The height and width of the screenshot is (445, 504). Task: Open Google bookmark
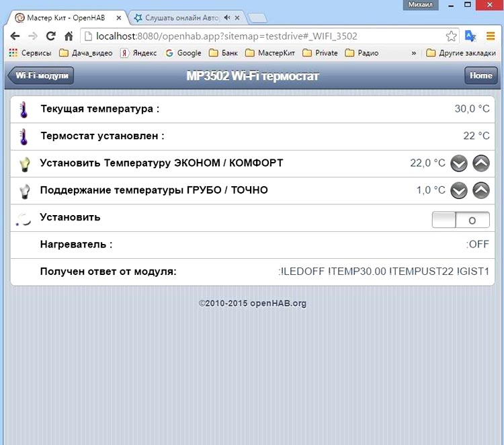click(183, 52)
